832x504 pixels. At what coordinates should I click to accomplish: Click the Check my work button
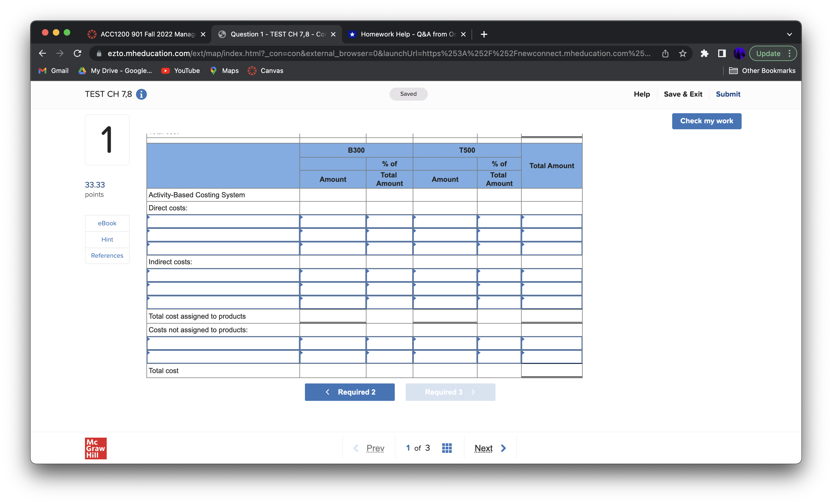tap(706, 121)
